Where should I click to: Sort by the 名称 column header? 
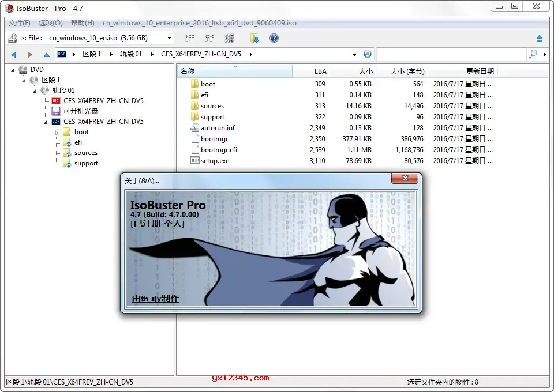235,71
